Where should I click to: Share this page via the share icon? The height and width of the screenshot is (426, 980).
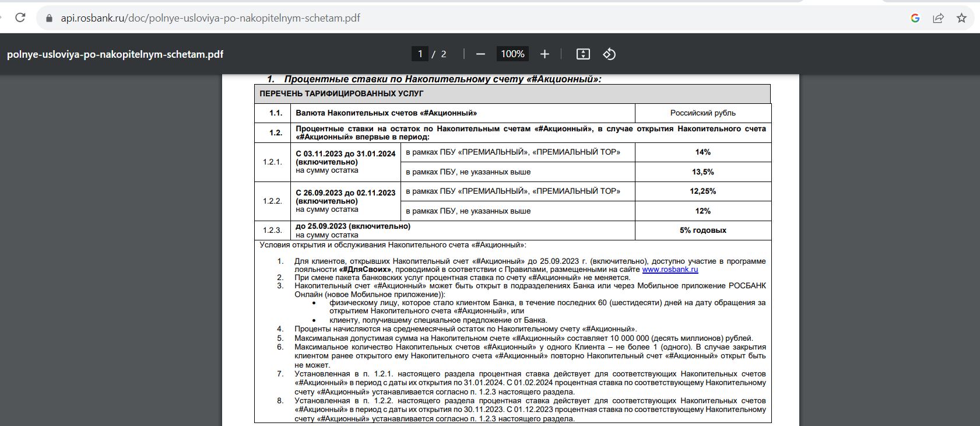939,18
